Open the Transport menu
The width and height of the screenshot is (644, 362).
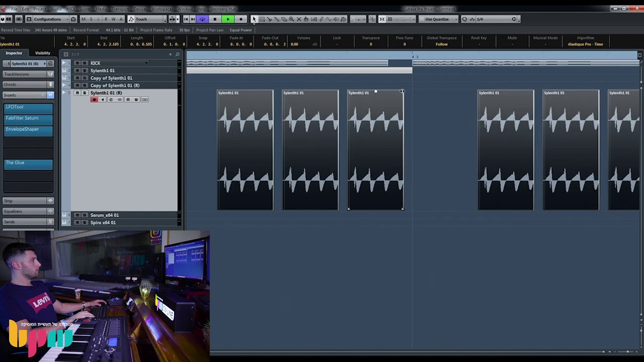coord(120,9)
